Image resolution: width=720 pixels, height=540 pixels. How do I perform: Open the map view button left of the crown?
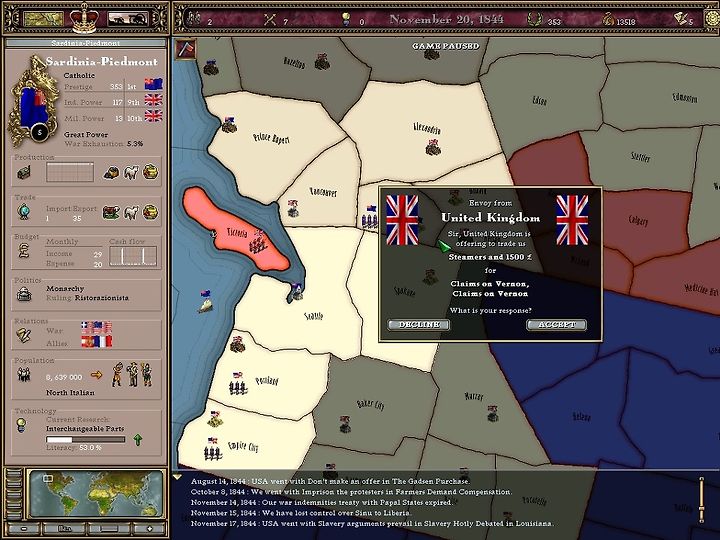click(44, 19)
